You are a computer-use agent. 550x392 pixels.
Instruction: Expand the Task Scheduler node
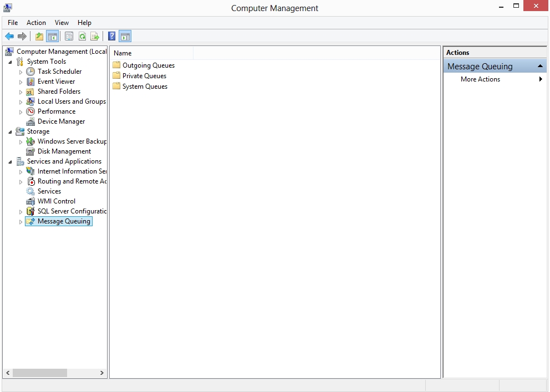(21, 72)
